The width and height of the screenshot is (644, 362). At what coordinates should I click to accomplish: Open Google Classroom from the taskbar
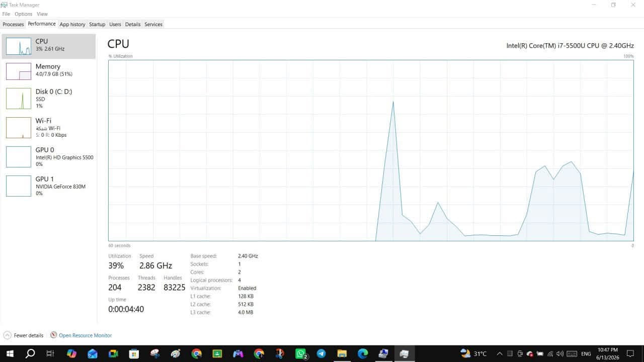[217, 353]
